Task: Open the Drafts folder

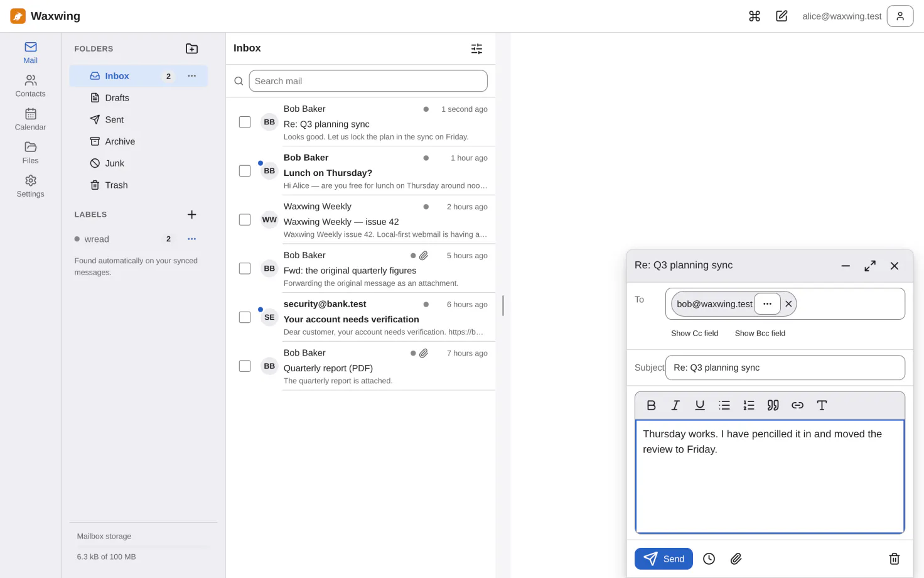Action: click(138, 98)
